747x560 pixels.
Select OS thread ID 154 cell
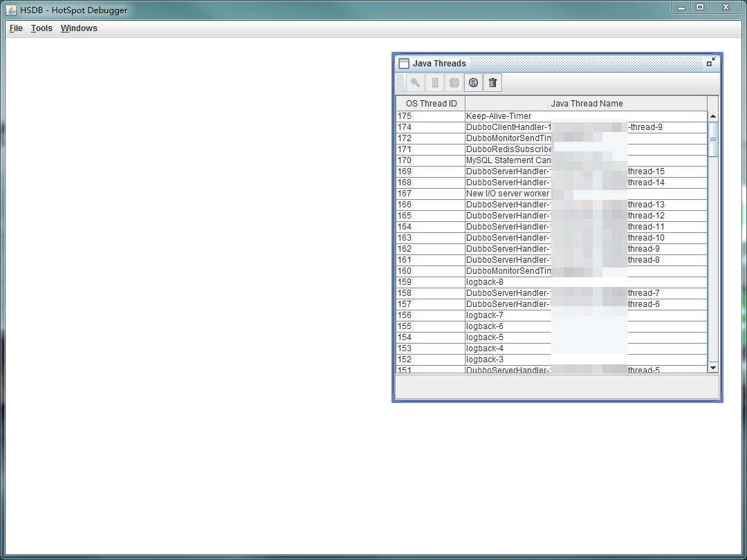click(x=431, y=337)
